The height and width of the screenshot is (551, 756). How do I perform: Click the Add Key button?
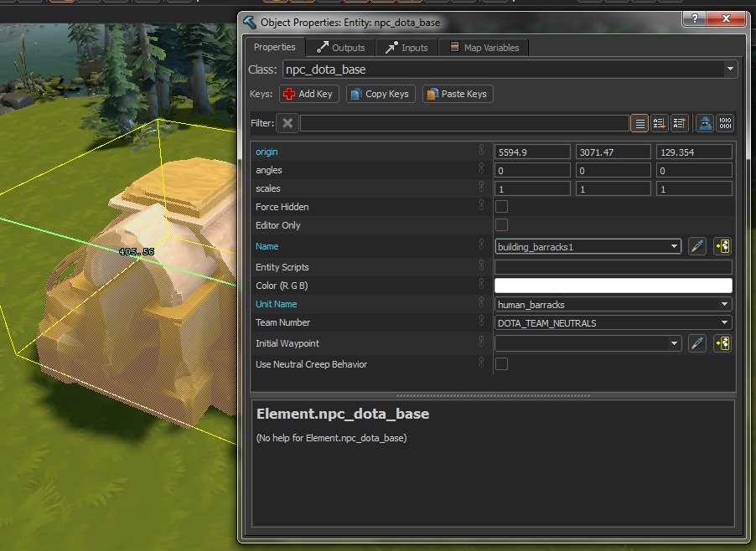coord(308,94)
